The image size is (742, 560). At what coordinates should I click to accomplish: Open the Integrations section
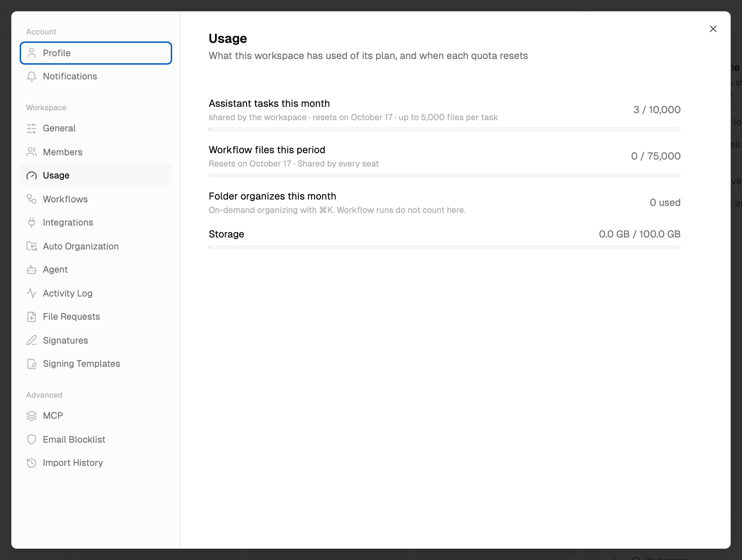(96, 222)
